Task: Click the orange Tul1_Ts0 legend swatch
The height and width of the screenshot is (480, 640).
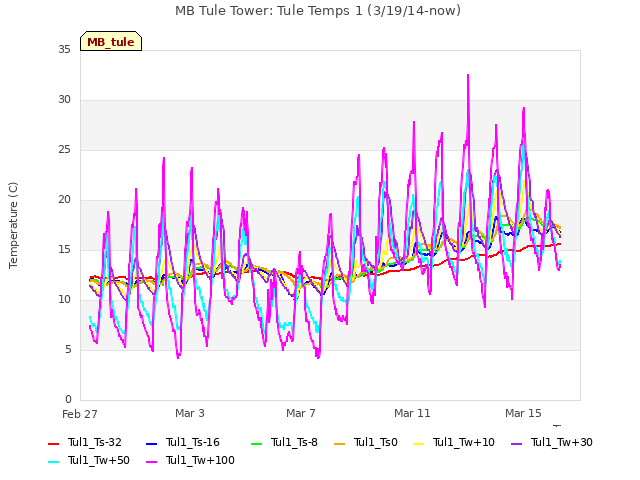Action: tap(339, 444)
